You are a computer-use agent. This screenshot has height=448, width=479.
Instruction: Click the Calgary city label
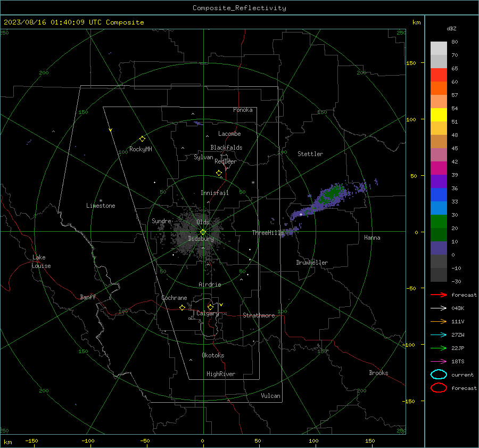208,313
